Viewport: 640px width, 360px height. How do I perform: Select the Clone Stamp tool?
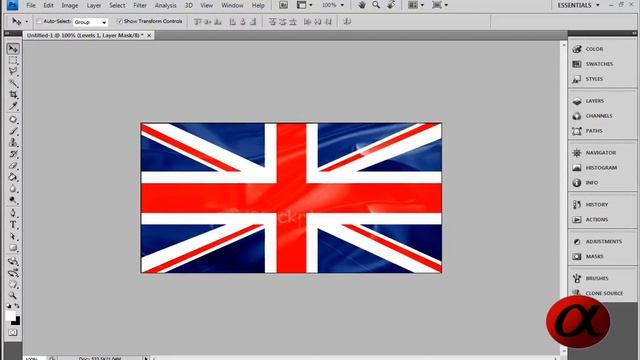(x=13, y=142)
